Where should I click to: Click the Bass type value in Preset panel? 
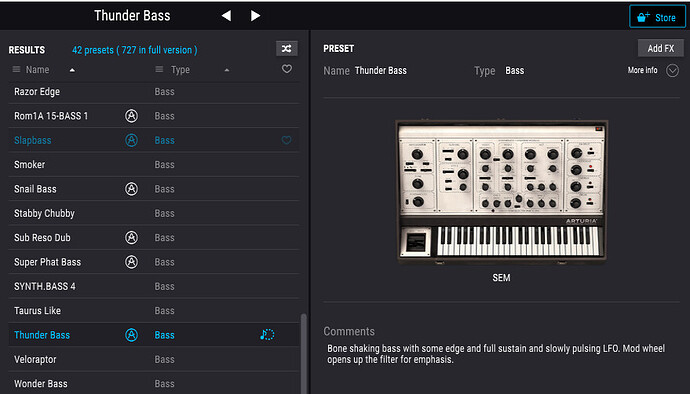(514, 70)
